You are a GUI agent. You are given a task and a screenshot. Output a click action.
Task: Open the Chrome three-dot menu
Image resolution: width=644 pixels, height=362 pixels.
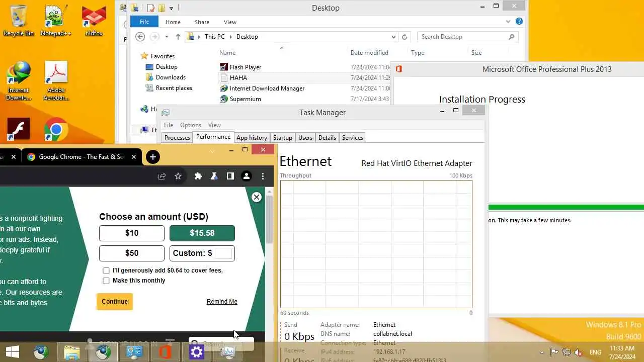tap(263, 176)
